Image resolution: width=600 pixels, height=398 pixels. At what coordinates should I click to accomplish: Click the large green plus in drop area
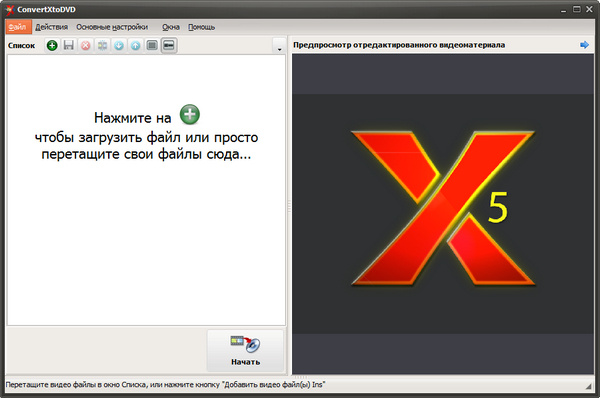(x=190, y=114)
